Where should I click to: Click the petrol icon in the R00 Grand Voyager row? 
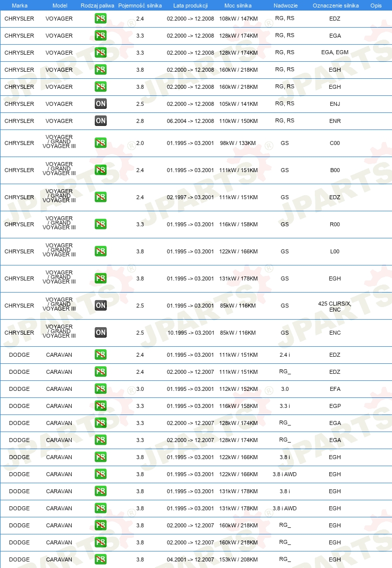[101, 224]
